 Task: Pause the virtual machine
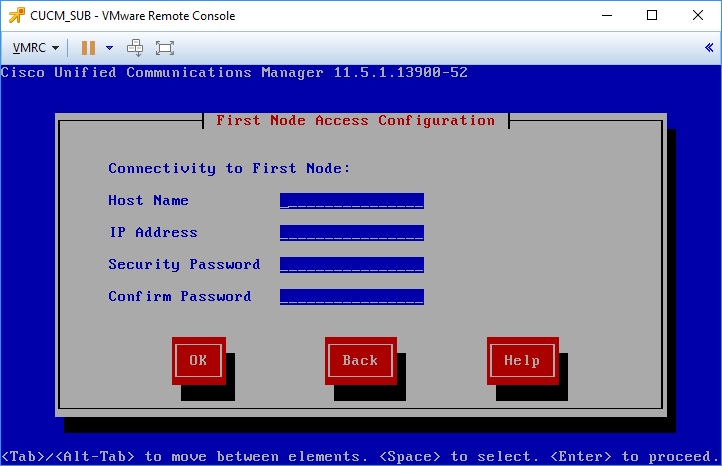(x=88, y=48)
